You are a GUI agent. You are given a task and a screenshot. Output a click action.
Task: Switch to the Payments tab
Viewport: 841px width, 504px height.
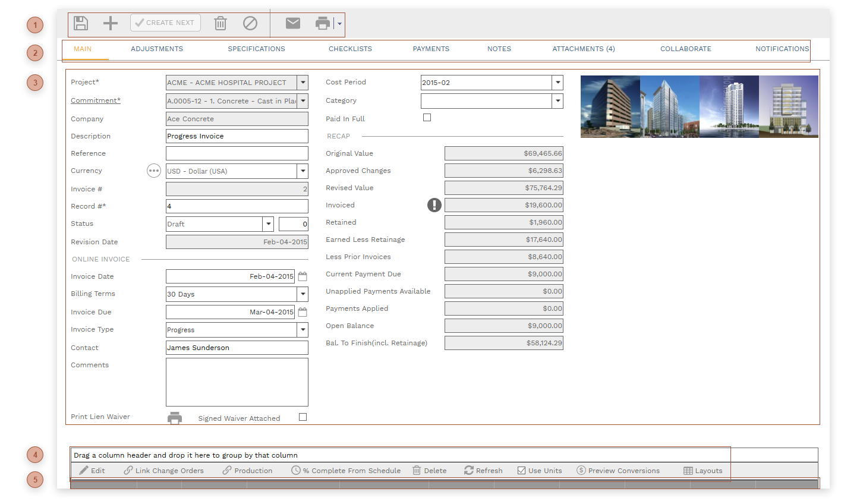(x=431, y=49)
